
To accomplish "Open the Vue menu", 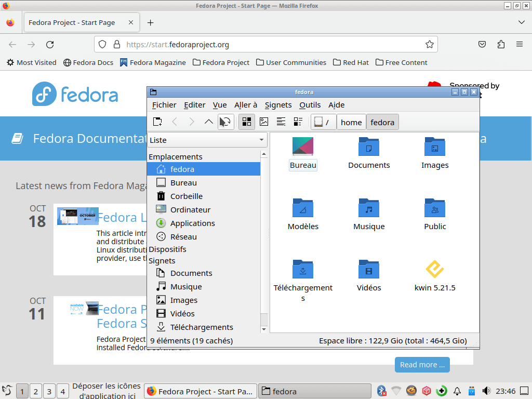I will pos(220,105).
